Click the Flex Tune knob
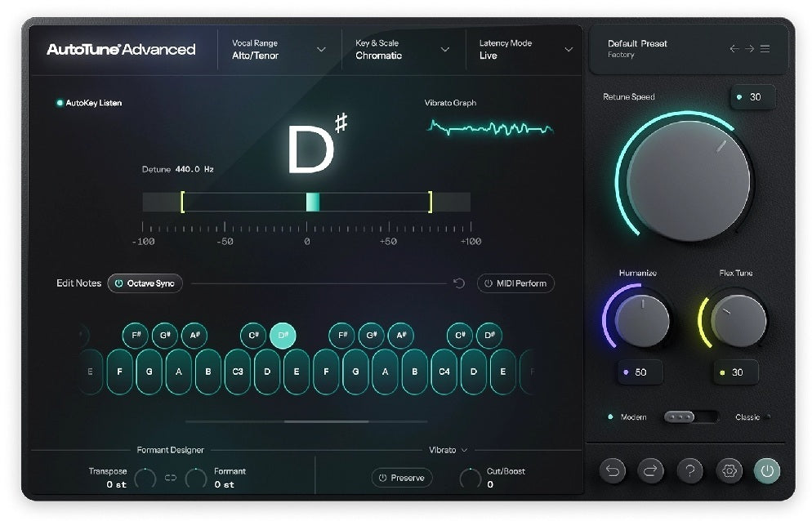812x521 pixels. coord(738,320)
